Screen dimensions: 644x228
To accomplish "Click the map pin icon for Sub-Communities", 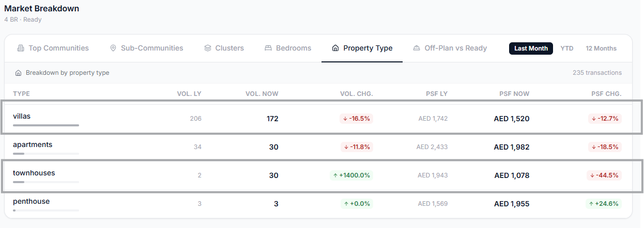I will (113, 48).
